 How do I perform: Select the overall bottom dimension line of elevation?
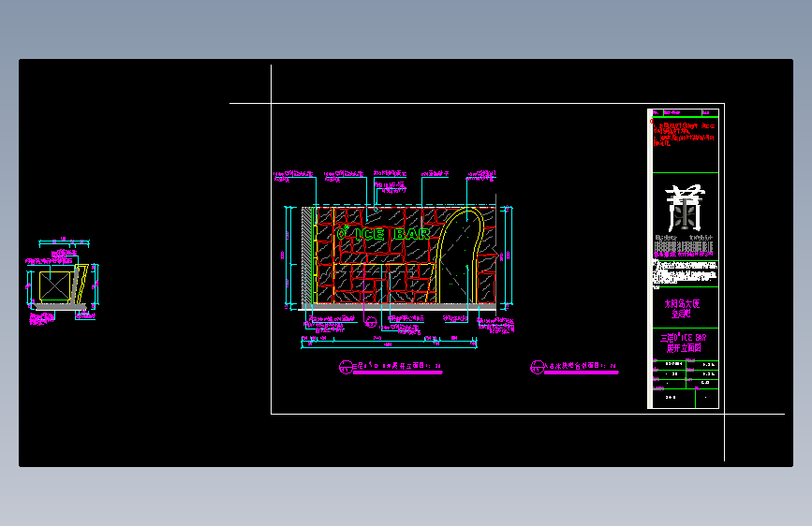389,347
